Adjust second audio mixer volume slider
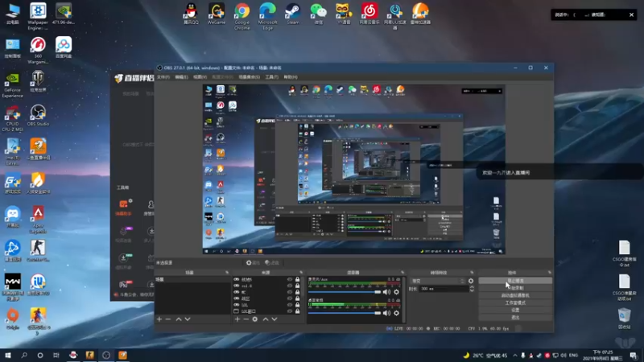Viewport: 644px width, 362px height. [x=345, y=313]
